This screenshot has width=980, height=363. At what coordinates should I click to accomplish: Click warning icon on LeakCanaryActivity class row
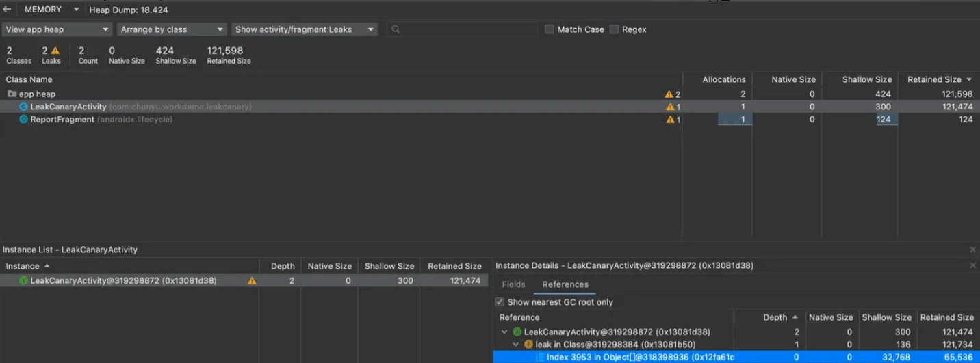[670, 107]
